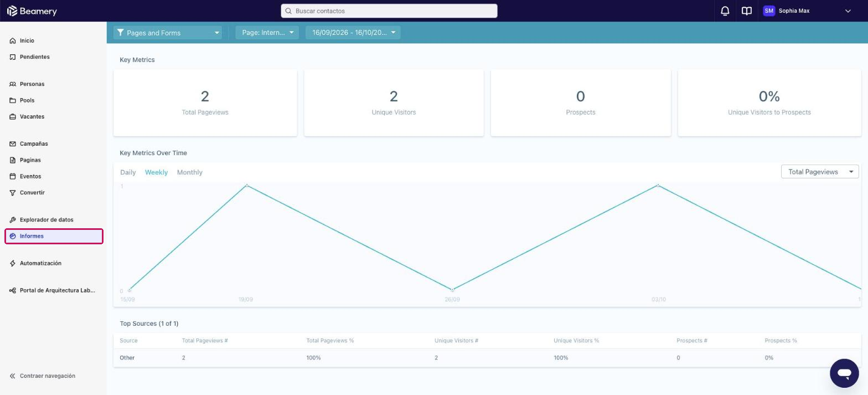
Task: Click the Convertir funnel icon
Action: coord(13,193)
